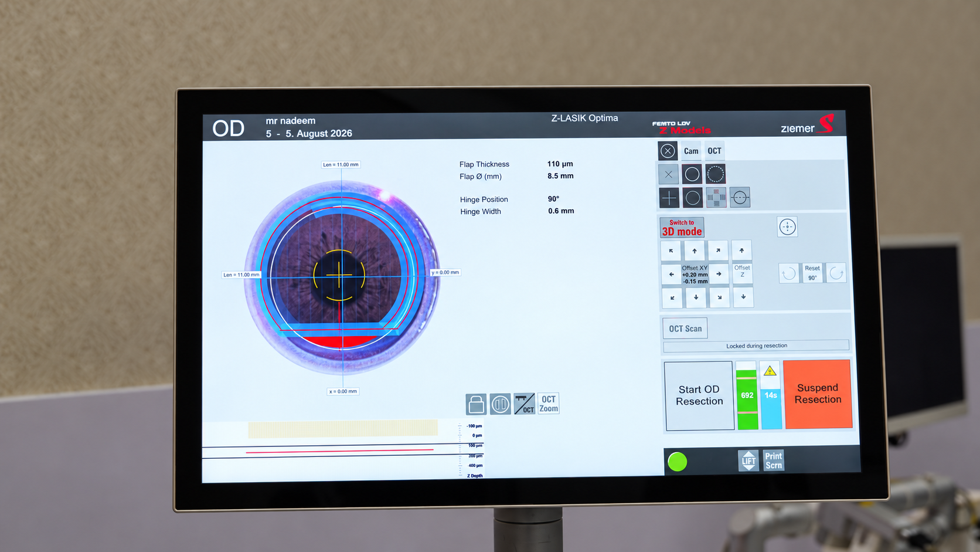This screenshot has width=980, height=552.
Task: Decrease Offset Z with down arrow
Action: tap(743, 297)
